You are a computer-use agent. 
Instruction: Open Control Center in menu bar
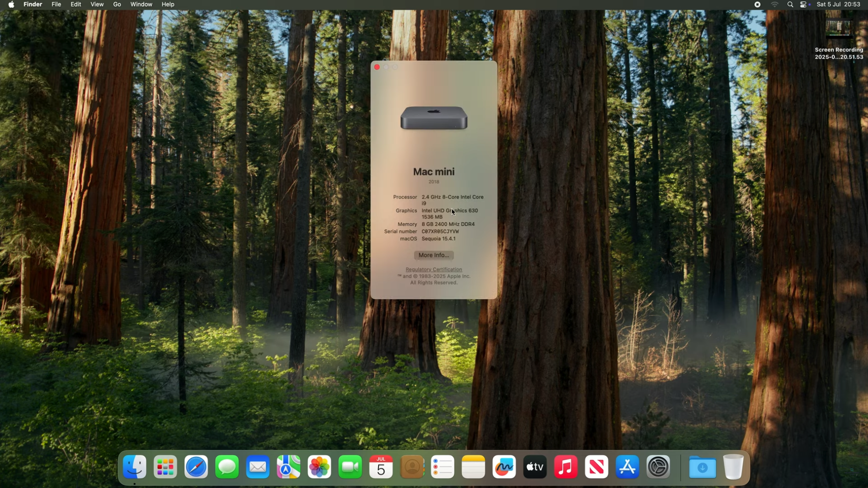[804, 5]
